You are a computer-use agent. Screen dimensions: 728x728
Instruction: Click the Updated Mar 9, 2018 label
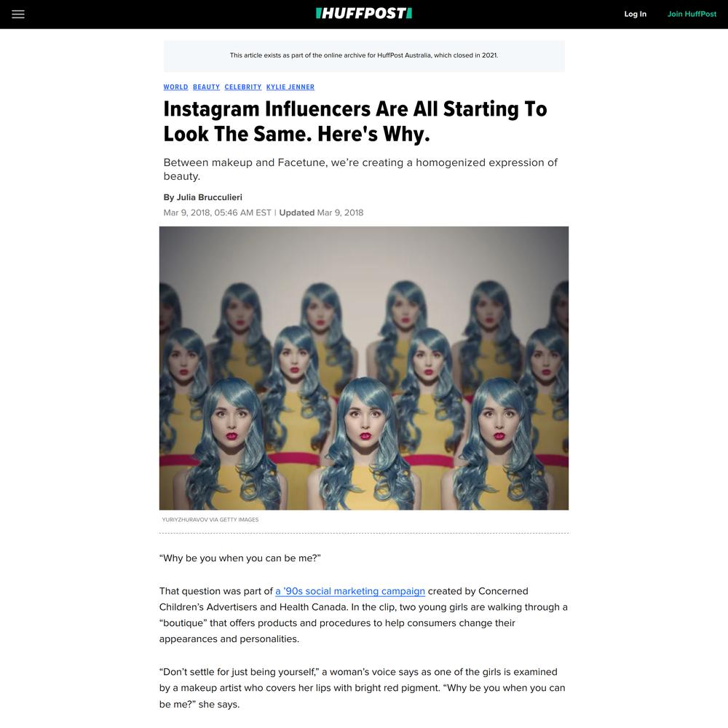coord(321,213)
